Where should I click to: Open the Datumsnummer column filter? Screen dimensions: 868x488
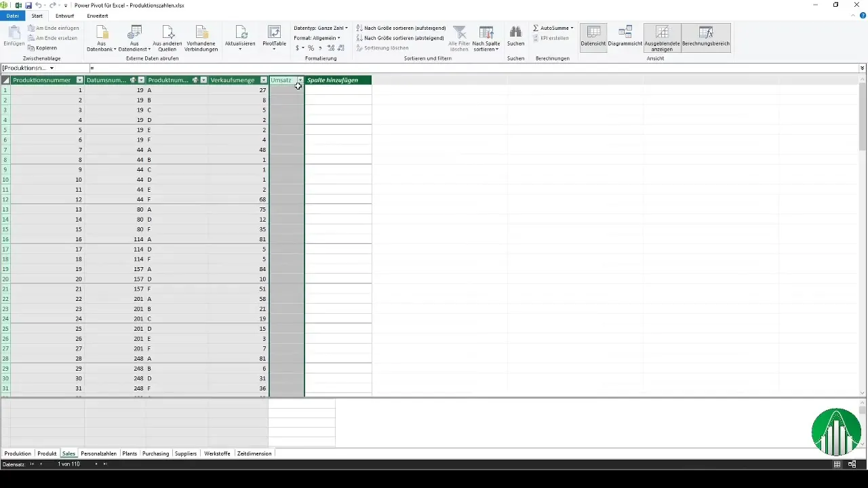pyautogui.click(x=142, y=80)
